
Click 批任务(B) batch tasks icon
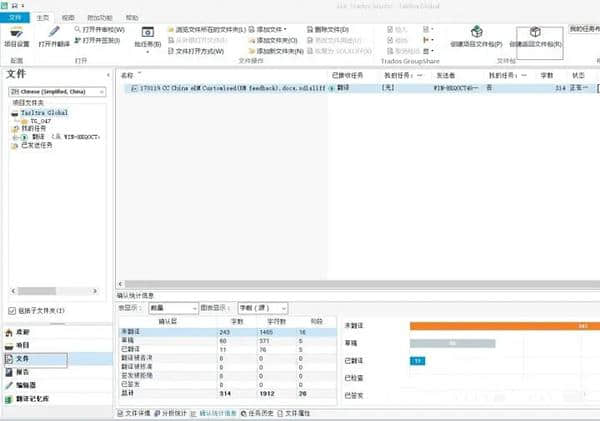tap(147, 32)
